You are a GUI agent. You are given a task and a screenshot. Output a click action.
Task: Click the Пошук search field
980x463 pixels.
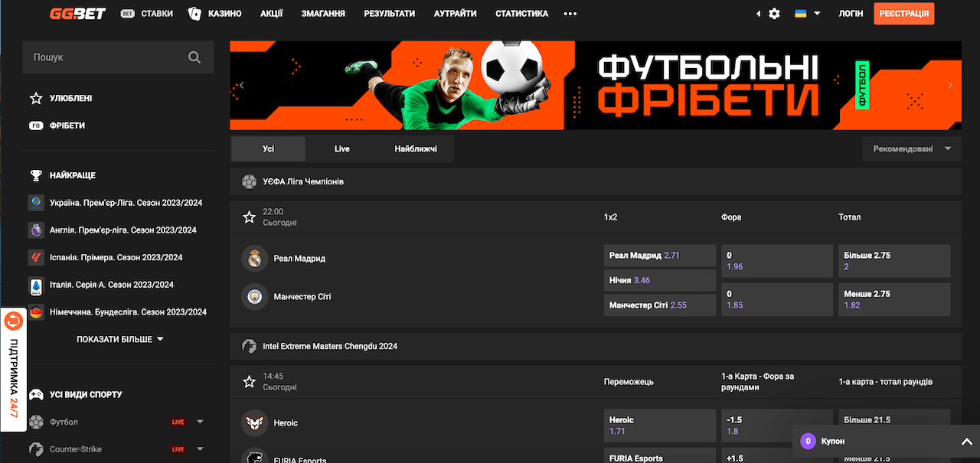tap(118, 57)
